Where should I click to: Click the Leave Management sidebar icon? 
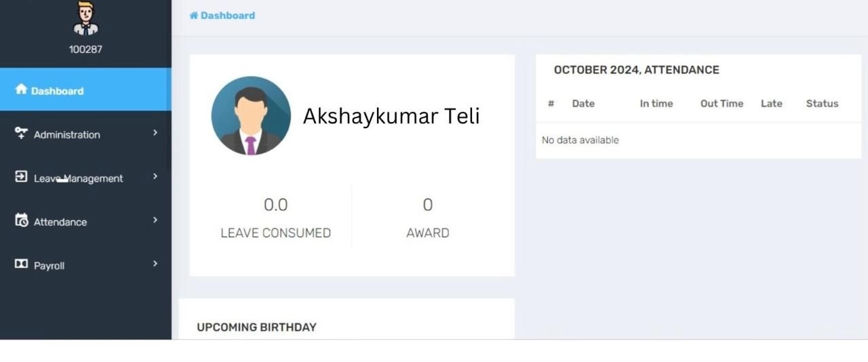tap(21, 177)
